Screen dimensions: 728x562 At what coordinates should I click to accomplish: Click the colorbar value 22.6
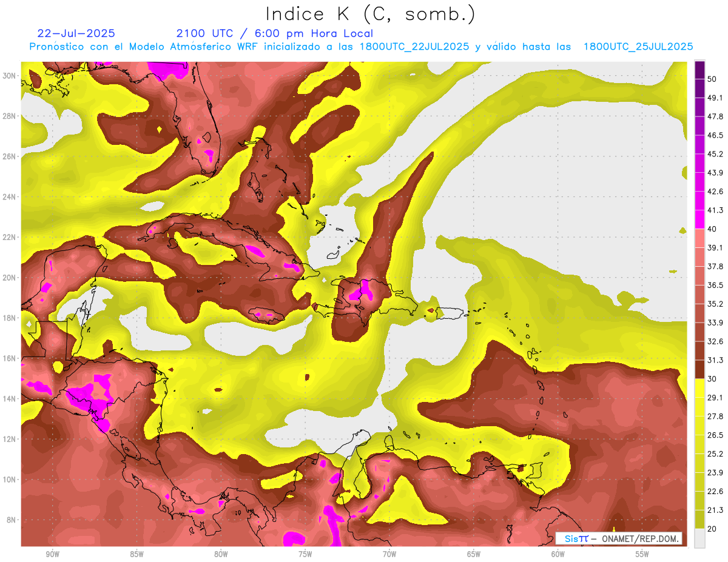click(715, 491)
